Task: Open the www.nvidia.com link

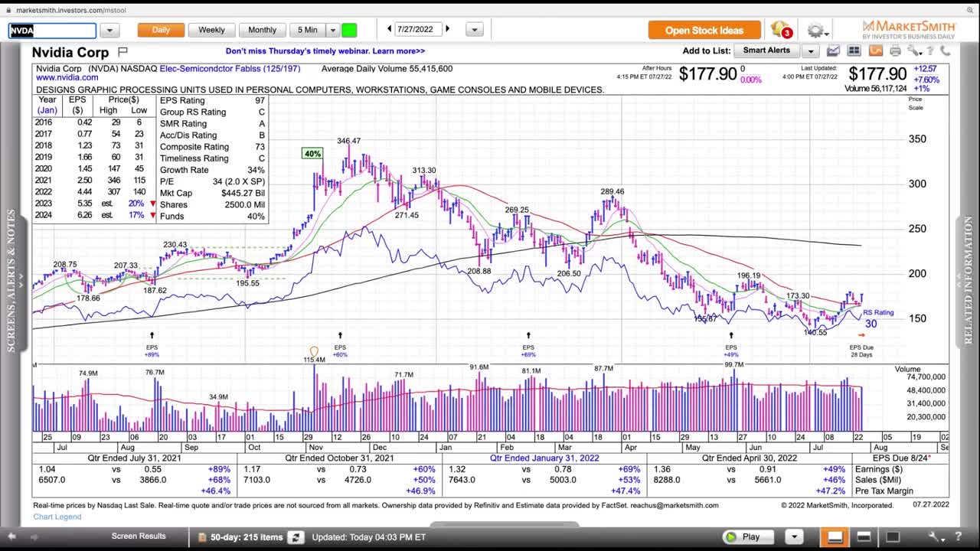Action: tap(67, 77)
